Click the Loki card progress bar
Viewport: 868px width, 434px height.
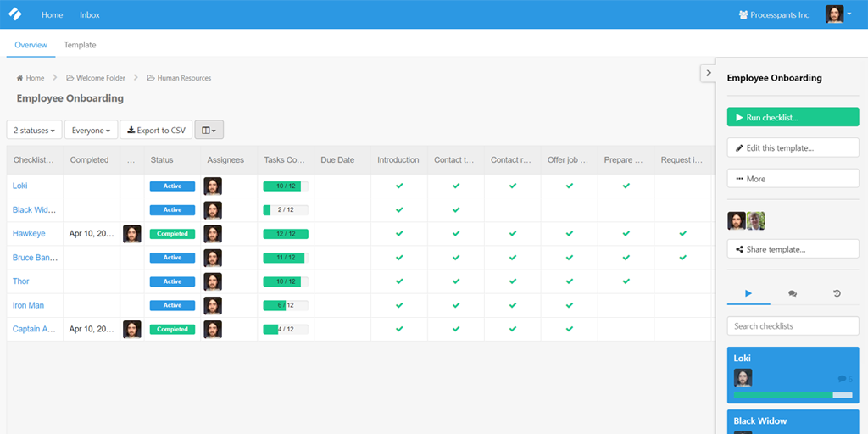click(x=793, y=395)
